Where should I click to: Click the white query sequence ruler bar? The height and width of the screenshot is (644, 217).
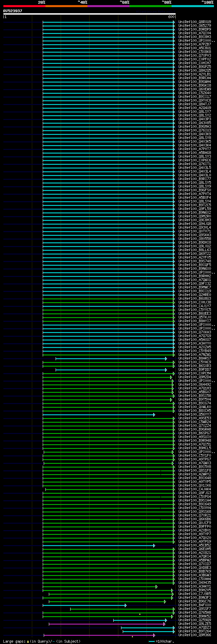(90, 14)
